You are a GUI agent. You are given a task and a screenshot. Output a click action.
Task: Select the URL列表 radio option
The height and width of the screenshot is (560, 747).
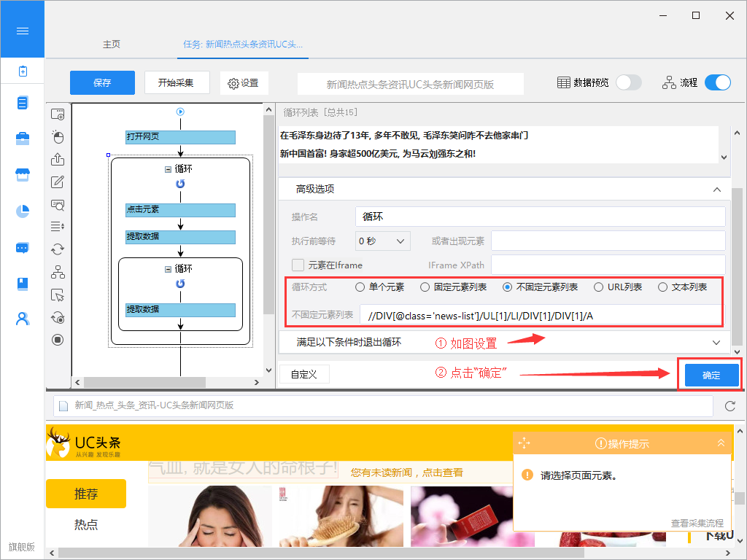[x=598, y=287]
